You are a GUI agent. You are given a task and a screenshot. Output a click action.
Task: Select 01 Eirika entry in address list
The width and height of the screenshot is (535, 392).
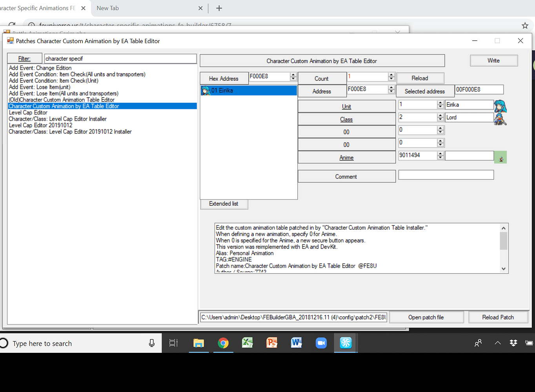click(x=248, y=91)
